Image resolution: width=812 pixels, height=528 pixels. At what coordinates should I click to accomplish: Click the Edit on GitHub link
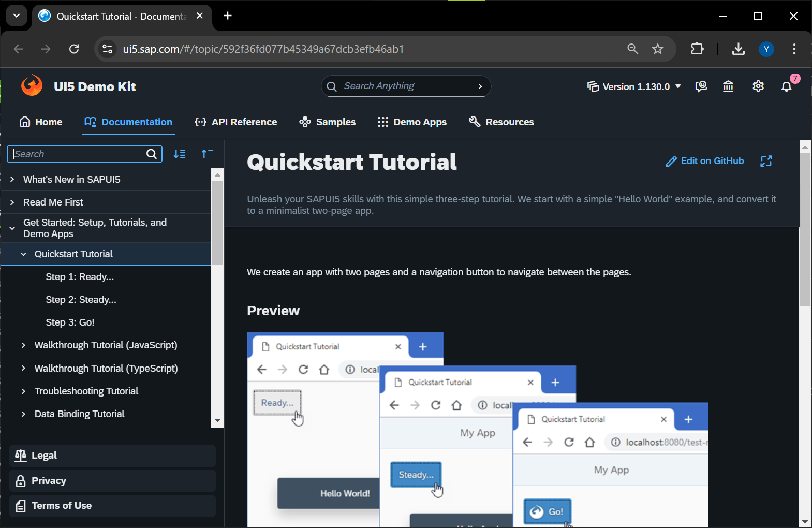704,161
